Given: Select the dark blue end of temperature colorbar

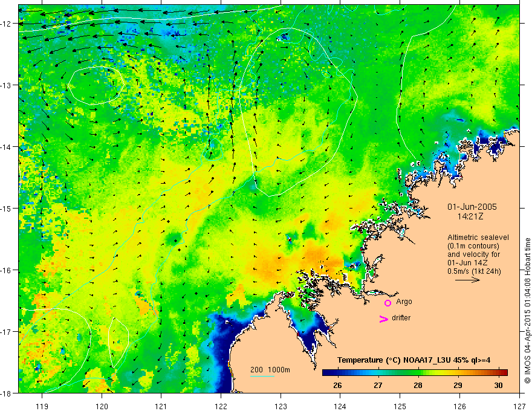Looking at the screenshot, I should [x=326, y=372].
